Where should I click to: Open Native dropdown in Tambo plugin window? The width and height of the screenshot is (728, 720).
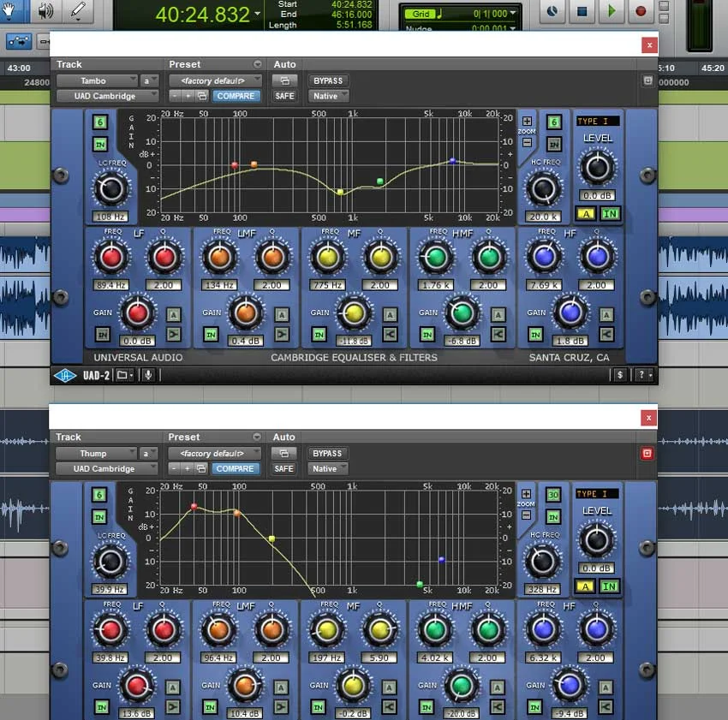(x=328, y=96)
